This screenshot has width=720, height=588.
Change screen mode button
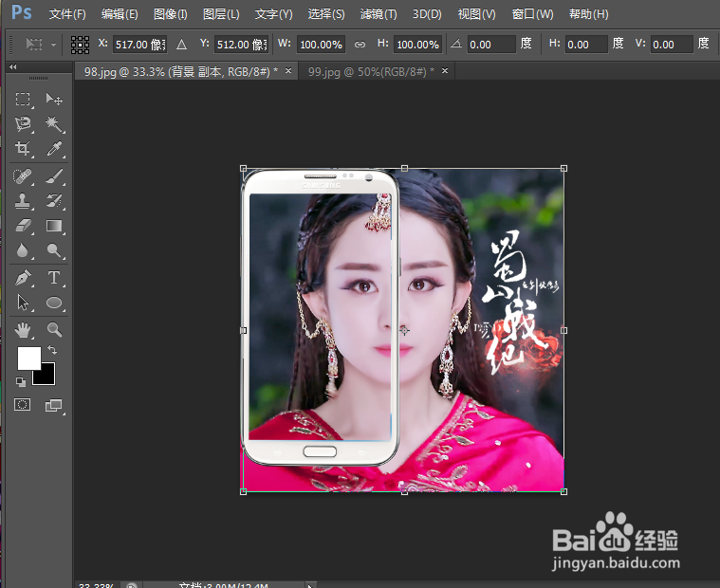pyautogui.click(x=54, y=405)
